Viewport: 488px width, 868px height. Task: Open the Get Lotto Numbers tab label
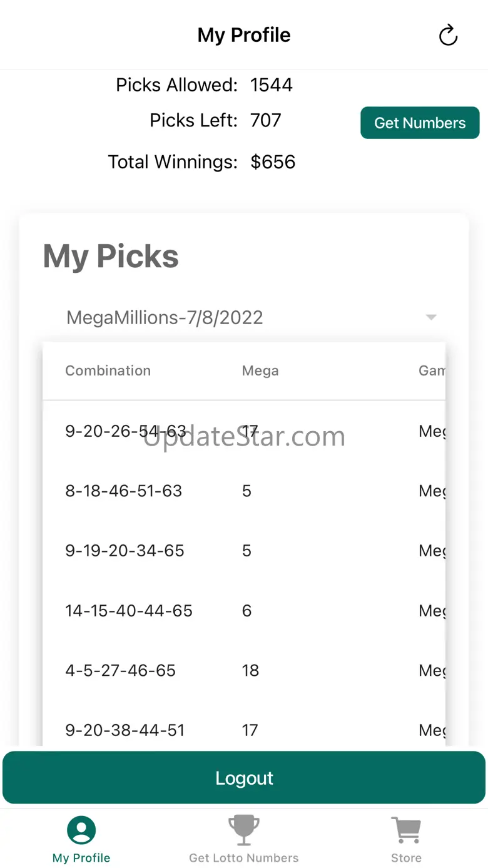click(x=244, y=858)
